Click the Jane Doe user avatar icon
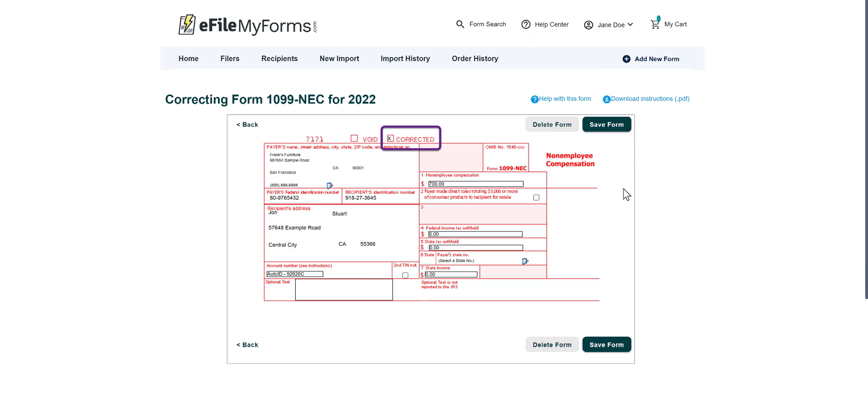 pos(588,25)
